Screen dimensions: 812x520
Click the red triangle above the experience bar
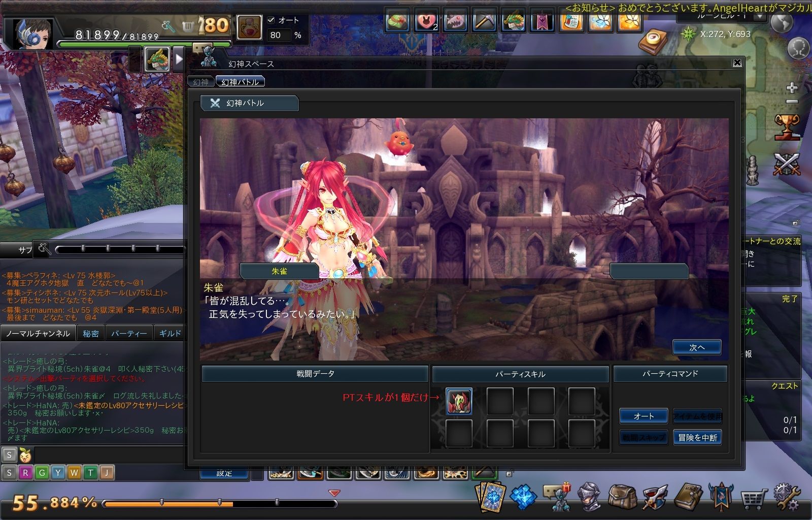[334, 493]
